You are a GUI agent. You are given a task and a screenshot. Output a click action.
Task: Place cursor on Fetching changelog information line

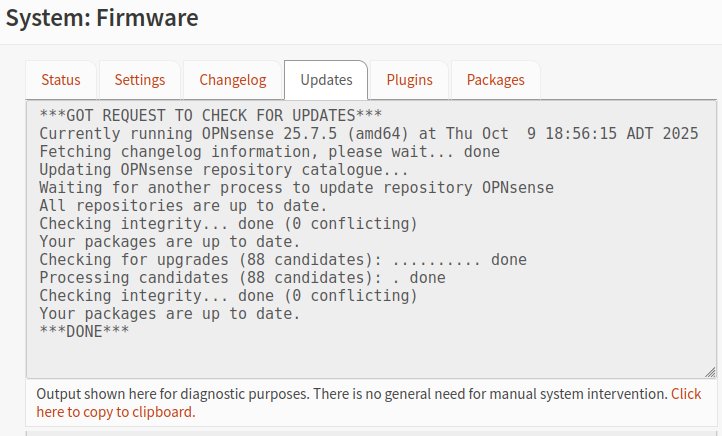click(x=269, y=152)
